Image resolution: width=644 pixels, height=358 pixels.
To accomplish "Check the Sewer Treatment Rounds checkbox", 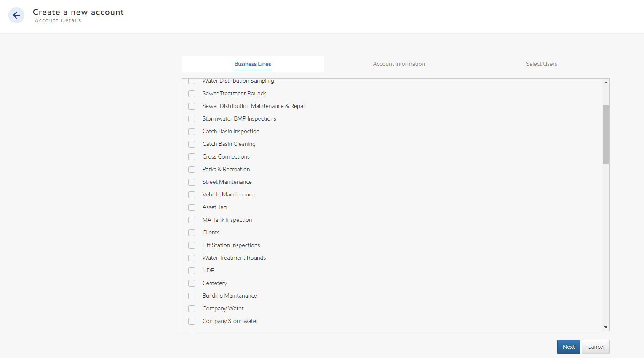I will [192, 94].
